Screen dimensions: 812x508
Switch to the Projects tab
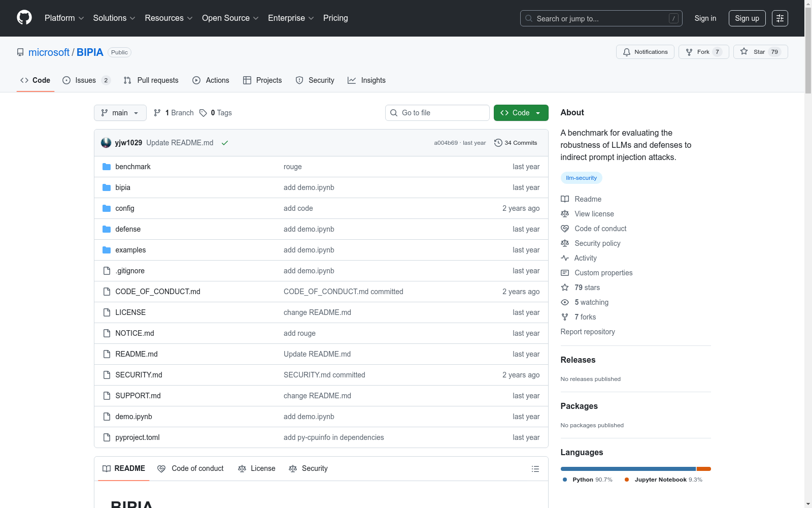point(262,80)
